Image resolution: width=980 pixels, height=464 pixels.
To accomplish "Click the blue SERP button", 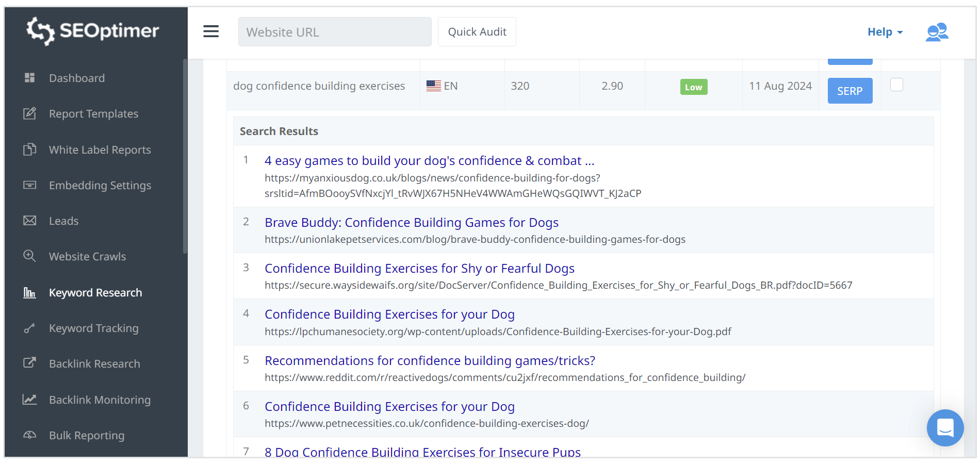I will [850, 91].
